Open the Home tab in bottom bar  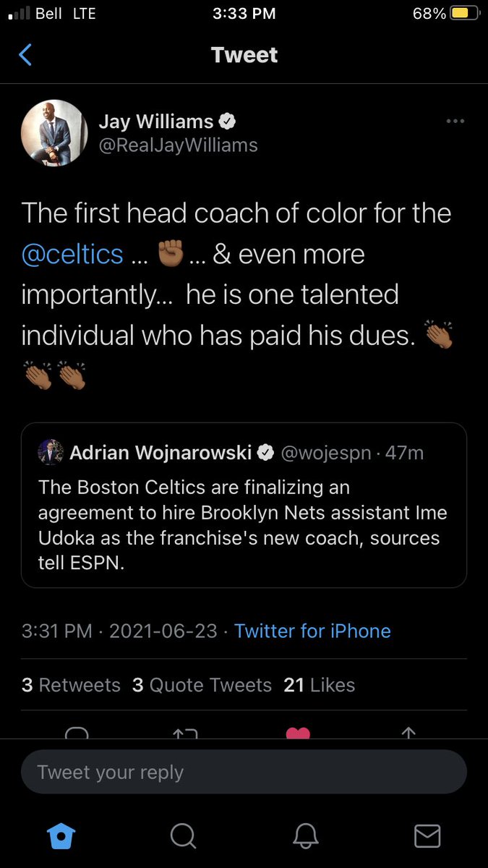coord(60,836)
